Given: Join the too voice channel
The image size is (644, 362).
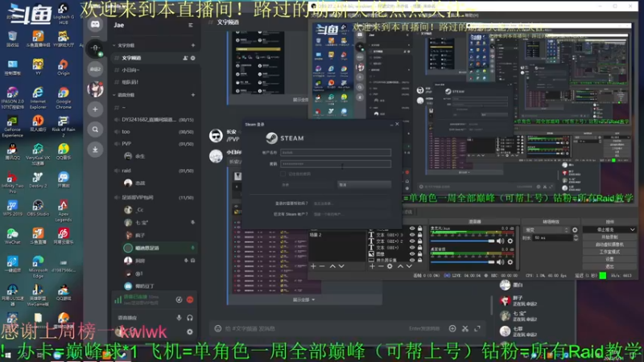Looking at the screenshot, I should tap(155, 132).
